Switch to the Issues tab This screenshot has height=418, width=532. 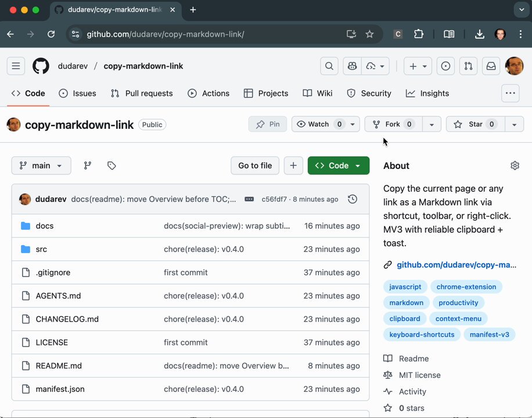coord(77,93)
